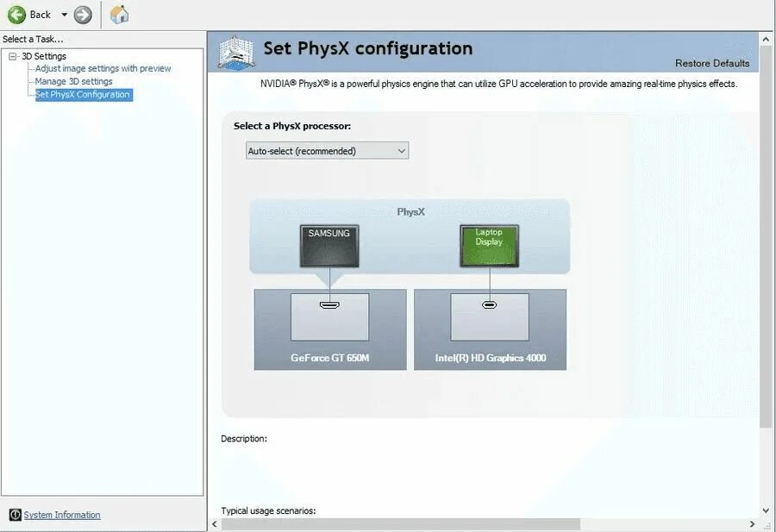Image resolution: width=776 pixels, height=532 pixels.
Task: Open Adjust image settings with preview
Action: pos(103,68)
